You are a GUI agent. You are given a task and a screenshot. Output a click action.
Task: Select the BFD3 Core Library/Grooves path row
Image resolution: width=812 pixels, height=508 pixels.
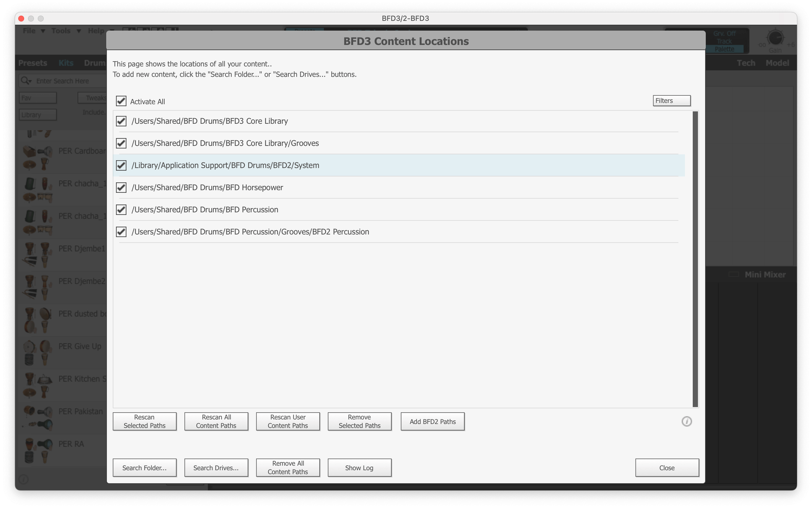click(x=399, y=143)
